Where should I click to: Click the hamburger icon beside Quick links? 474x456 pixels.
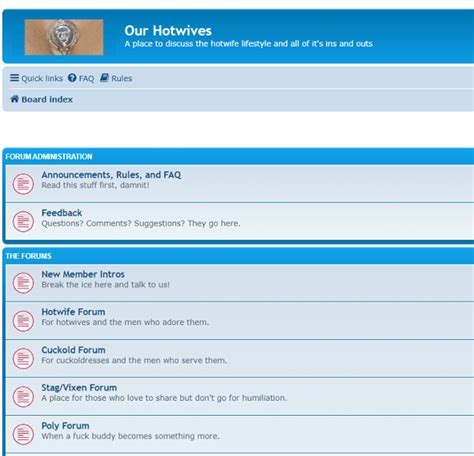14,78
